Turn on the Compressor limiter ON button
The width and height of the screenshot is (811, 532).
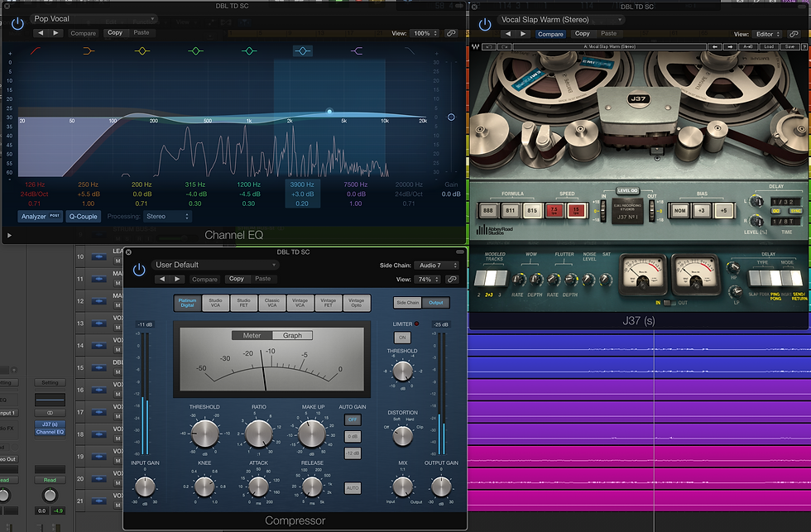pos(402,338)
